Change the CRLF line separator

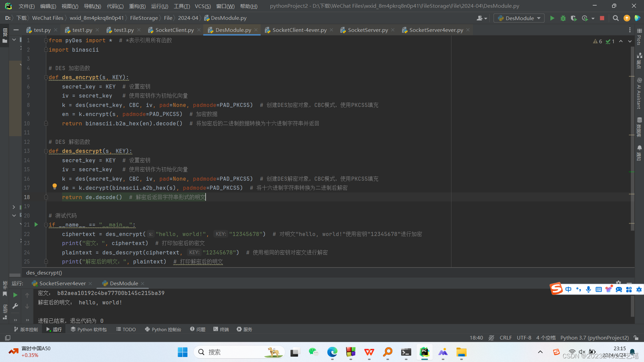point(505,338)
